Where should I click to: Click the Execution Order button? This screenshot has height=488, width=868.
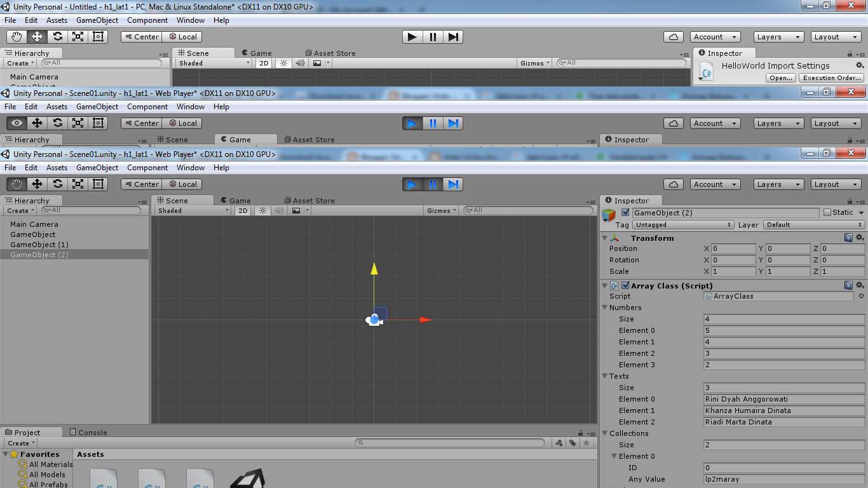click(831, 77)
